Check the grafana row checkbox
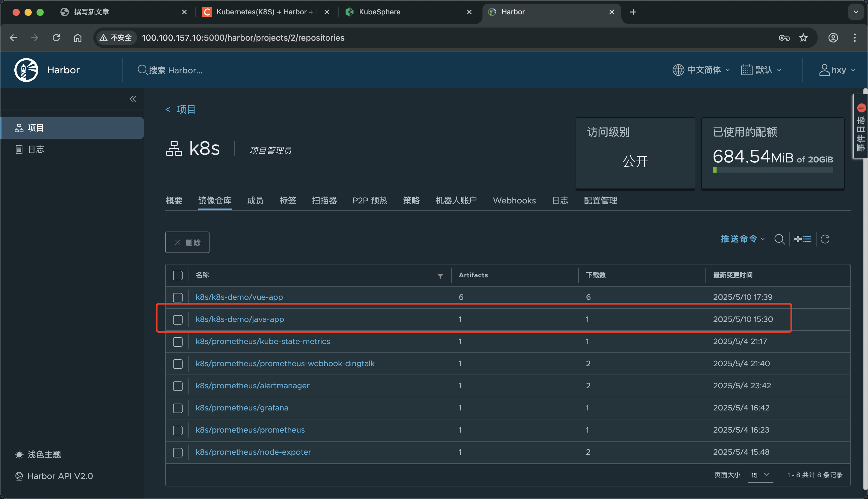The image size is (868, 499). click(177, 408)
